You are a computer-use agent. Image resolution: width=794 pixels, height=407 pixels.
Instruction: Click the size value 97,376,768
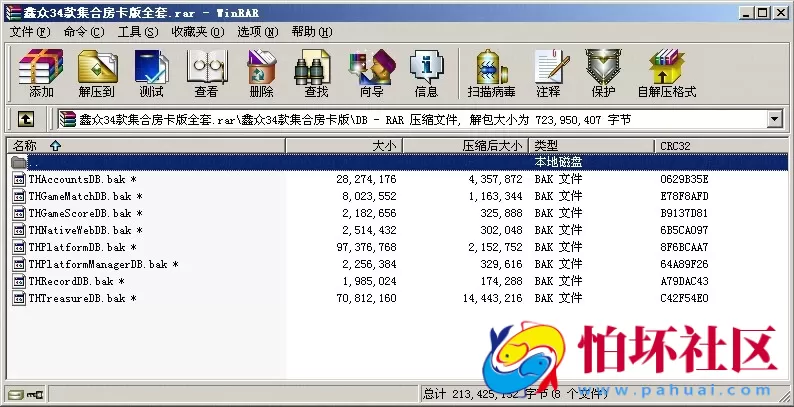pyautogui.click(x=366, y=248)
